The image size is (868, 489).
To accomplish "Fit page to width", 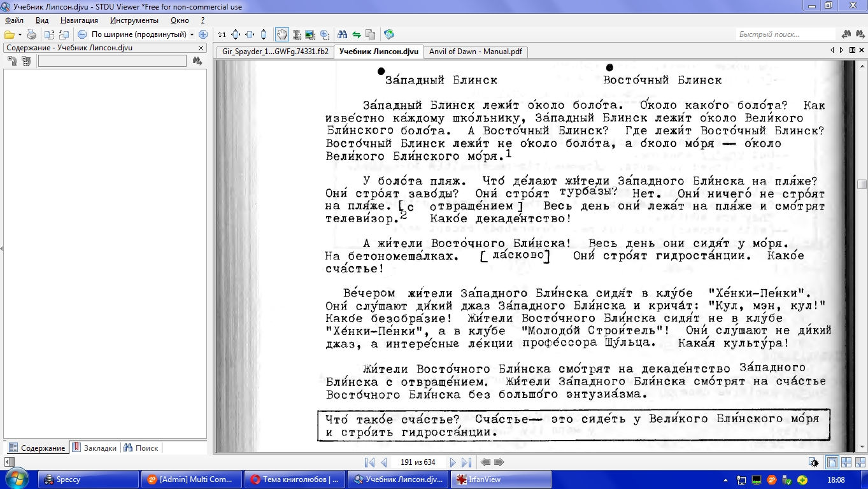I will coord(250,34).
